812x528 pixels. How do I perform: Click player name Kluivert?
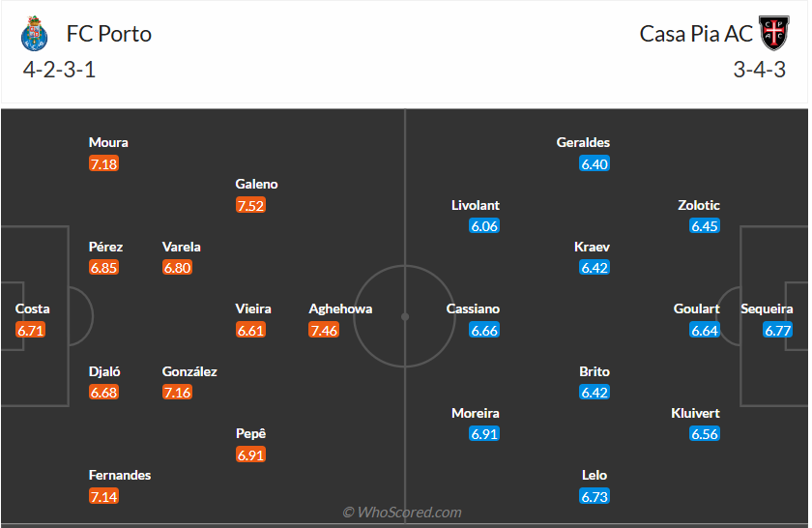click(x=695, y=413)
